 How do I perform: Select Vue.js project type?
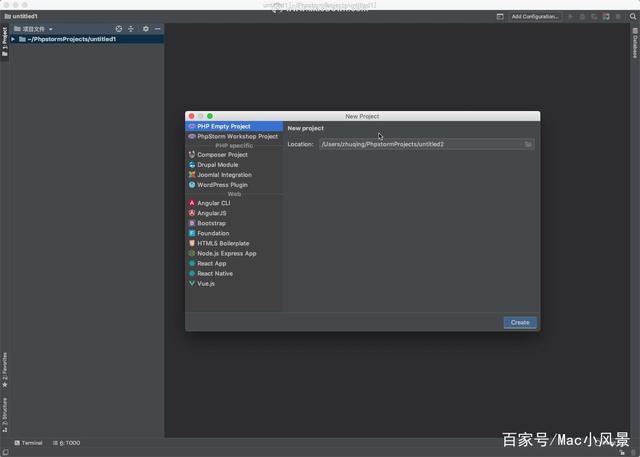(x=234, y=284)
